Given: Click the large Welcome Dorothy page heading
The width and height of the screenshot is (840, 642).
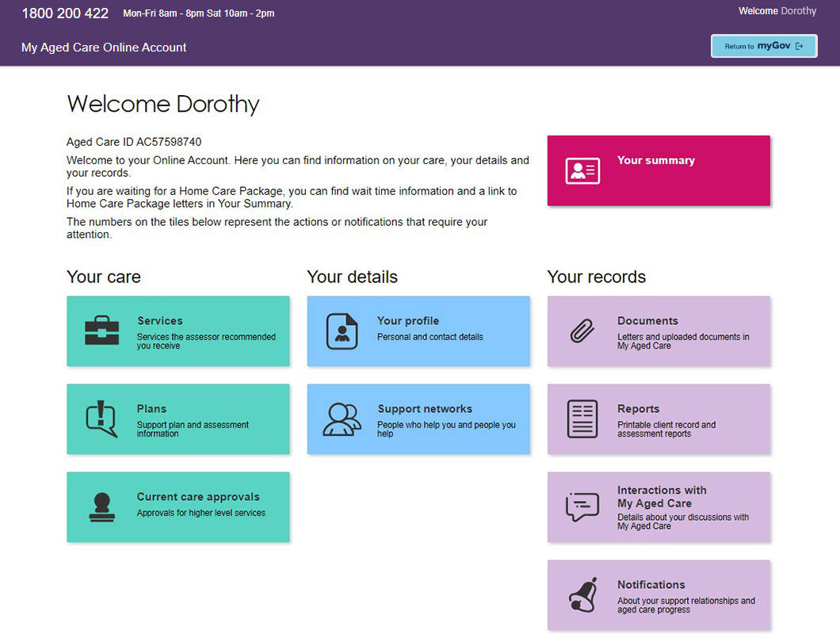Looking at the screenshot, I should click(163, 104).
